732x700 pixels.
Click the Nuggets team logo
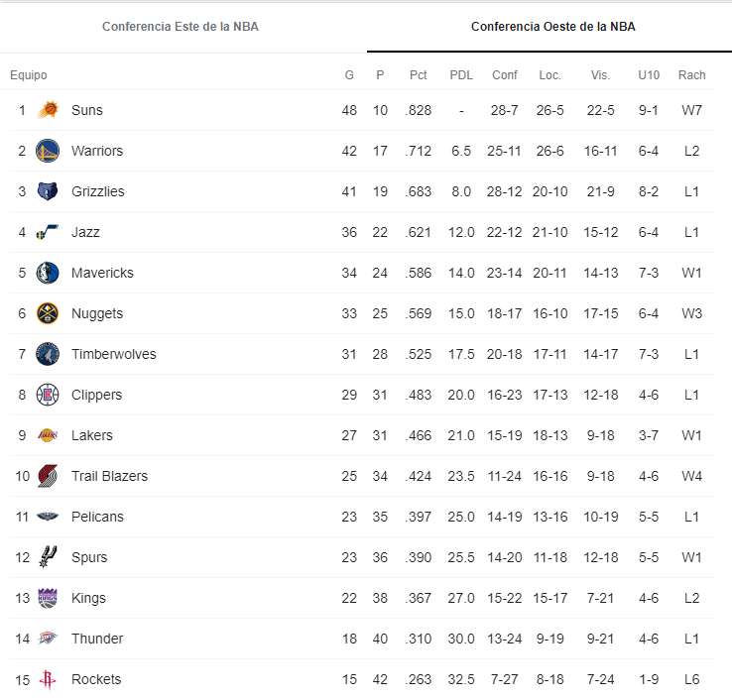tap(48, 313)
